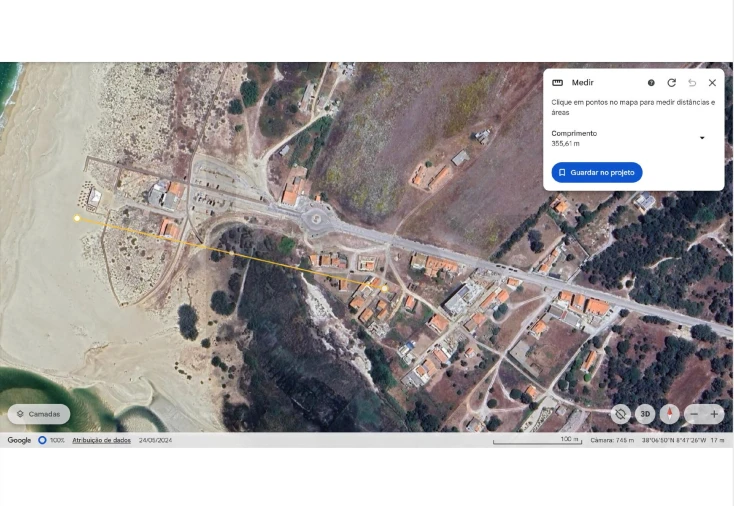Click the 17 m elevation value
Image resolution: width=734 pixels, height=506 pixels.
[717, 440]
